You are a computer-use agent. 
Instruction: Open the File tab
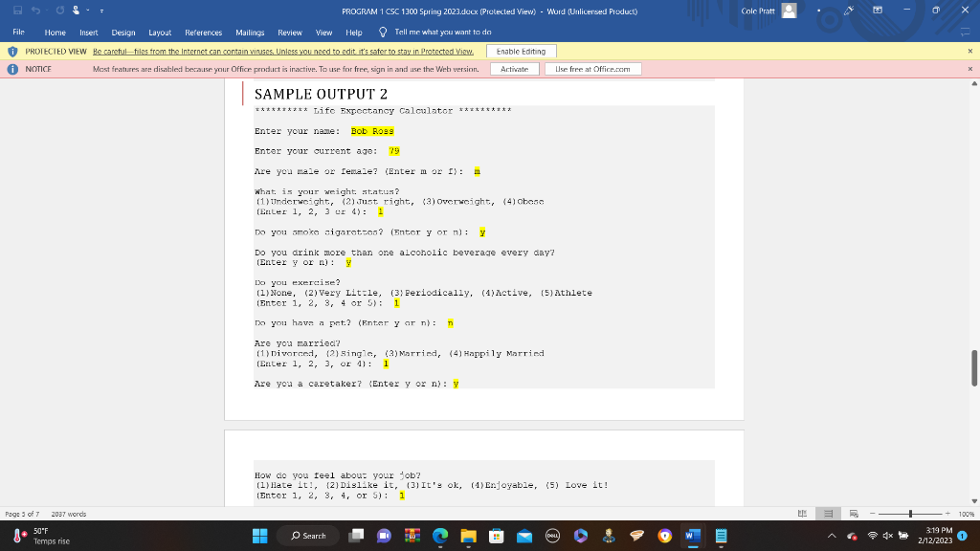click(x=16, y=32)
